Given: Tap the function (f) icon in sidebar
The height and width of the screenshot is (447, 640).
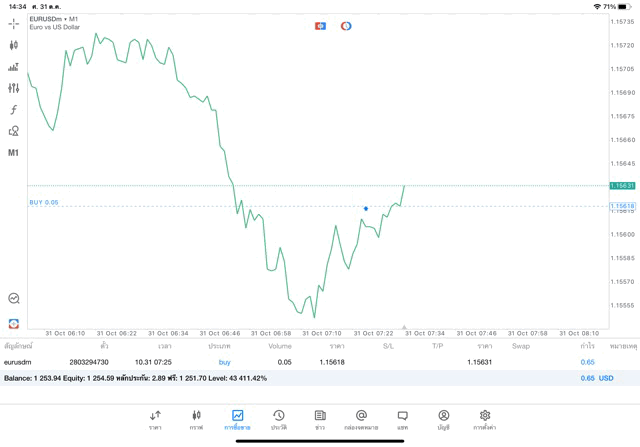Looking at the screenshot, I should click(13, 110).
